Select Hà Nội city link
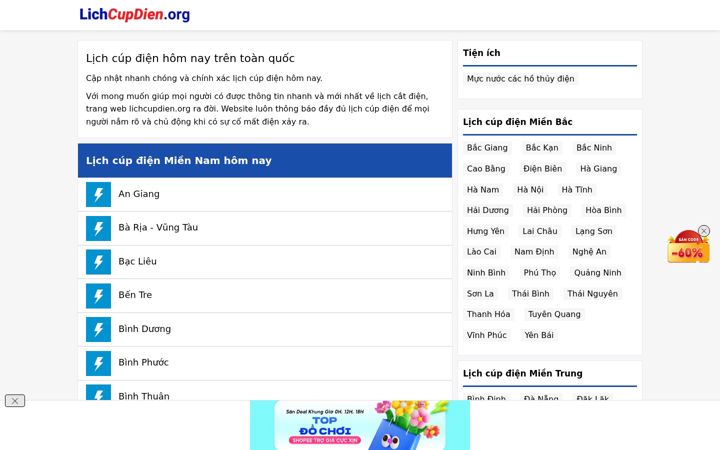Screen dimensions: 720x450 coord(530,190)
